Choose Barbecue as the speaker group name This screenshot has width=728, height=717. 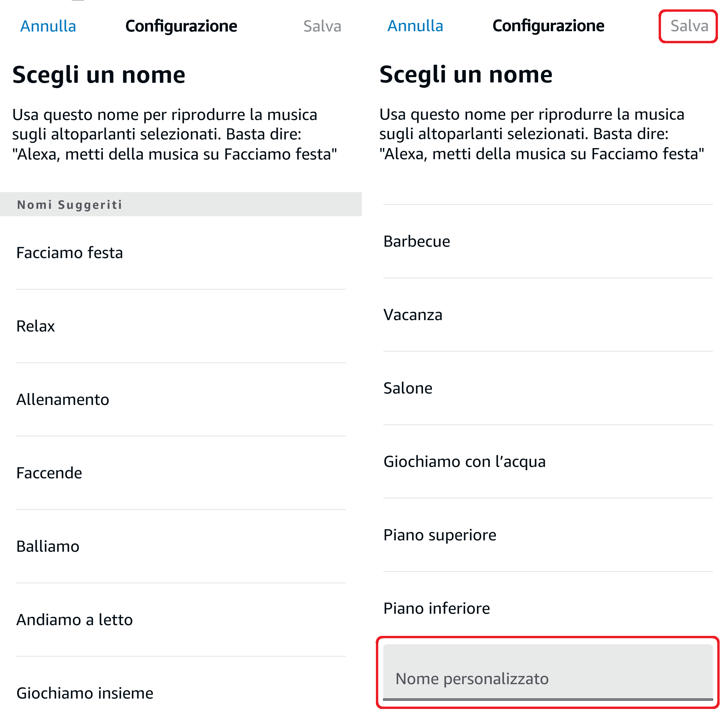point(417,241)
